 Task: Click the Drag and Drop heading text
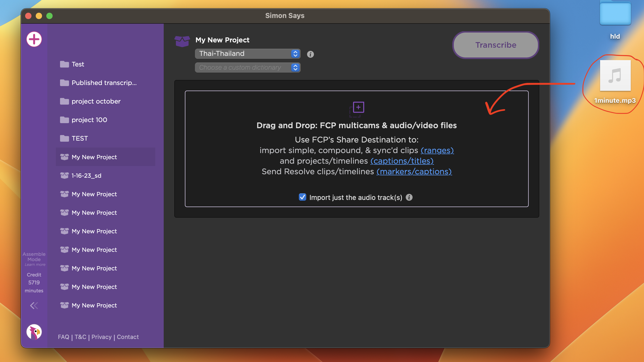click(x=357, y=125)
